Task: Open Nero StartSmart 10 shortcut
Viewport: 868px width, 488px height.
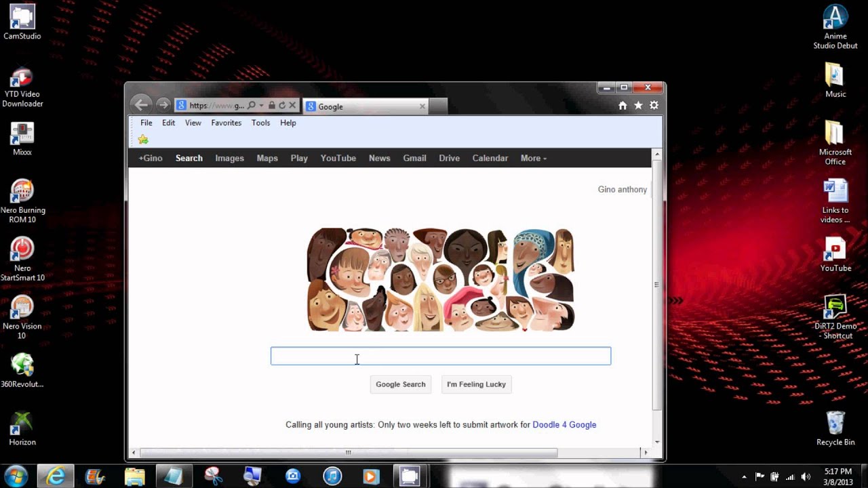Action: coord(22,258)
